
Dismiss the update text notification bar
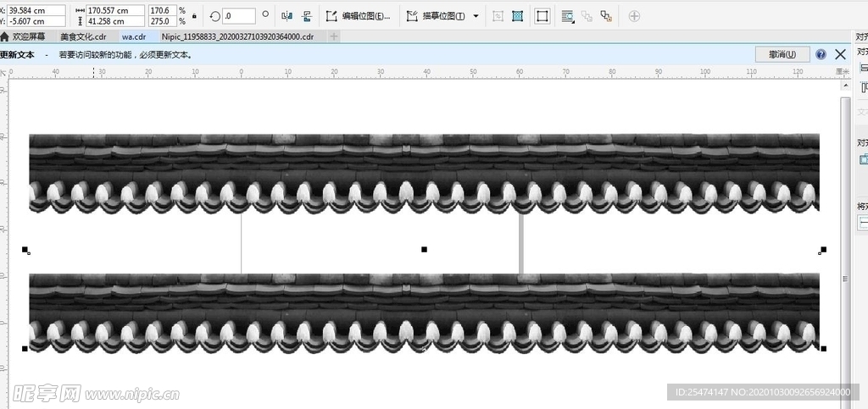(840, 54)
